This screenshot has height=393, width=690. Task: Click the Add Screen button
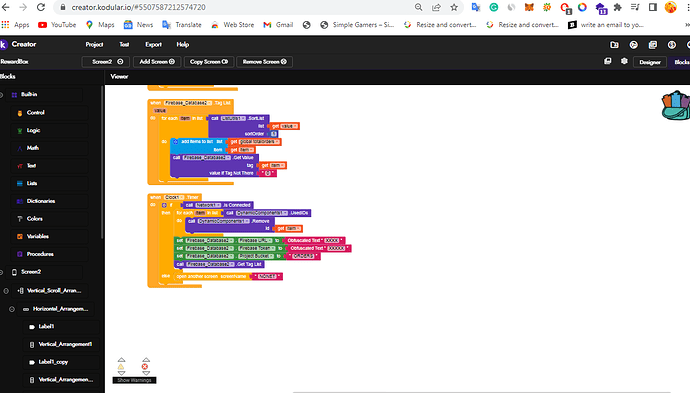coord(157,62)
